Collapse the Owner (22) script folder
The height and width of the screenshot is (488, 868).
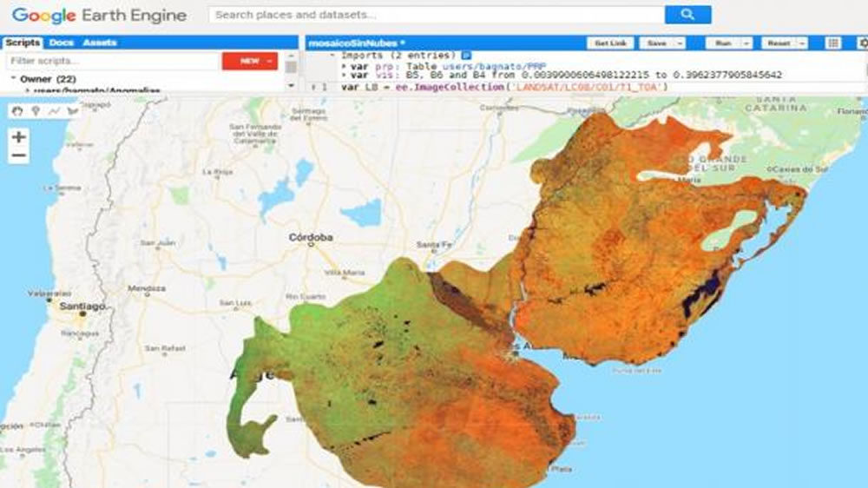14,79
